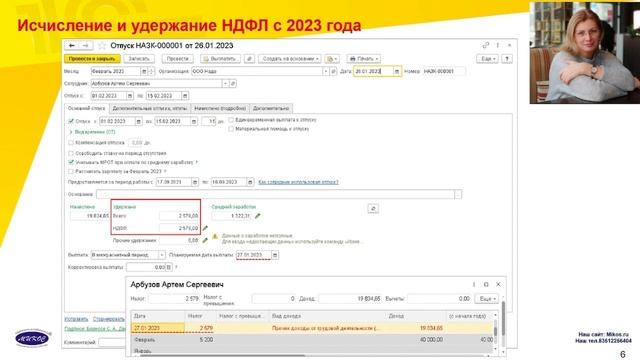Click the Основание input field
The height and width of the screenshot is (360, 640).
276,195
